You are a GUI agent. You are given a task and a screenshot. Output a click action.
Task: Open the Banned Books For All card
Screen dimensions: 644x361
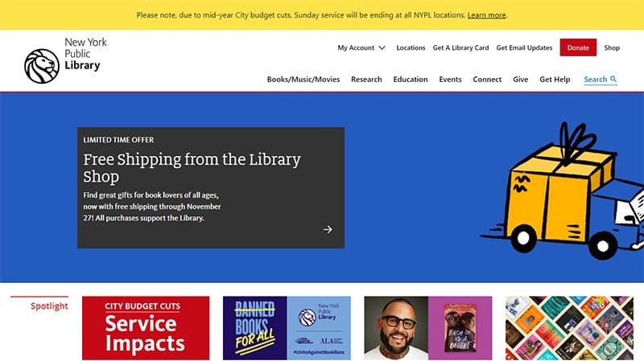tap(287, 328)
